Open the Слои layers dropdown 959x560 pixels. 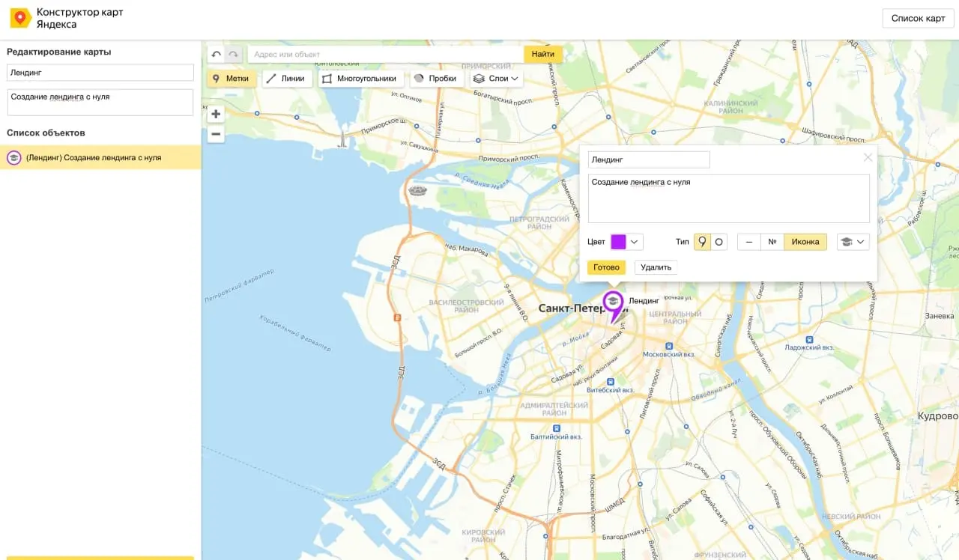click(x=496, y=78)
